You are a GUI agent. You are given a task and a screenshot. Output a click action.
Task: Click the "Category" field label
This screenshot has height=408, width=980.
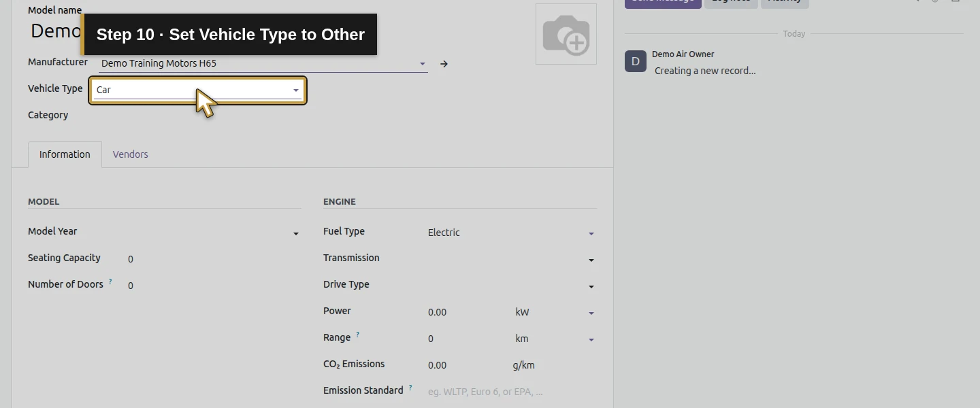[48, 115]
